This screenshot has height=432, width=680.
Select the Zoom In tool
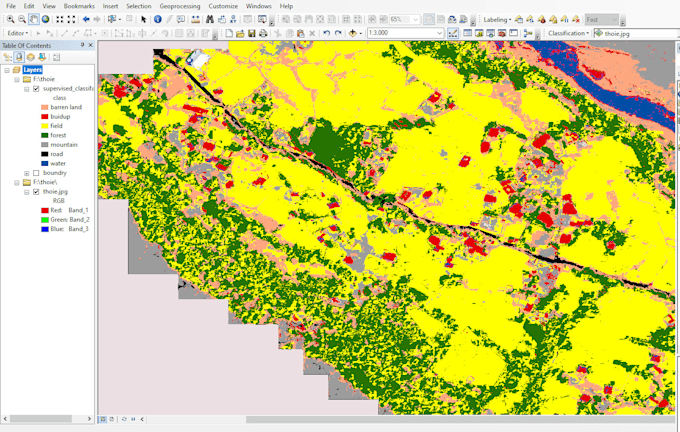click(10, 19)
